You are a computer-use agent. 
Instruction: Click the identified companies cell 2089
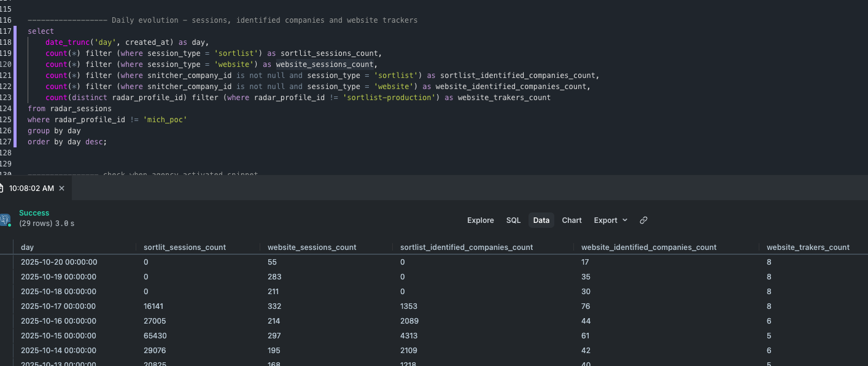point(409,321)
